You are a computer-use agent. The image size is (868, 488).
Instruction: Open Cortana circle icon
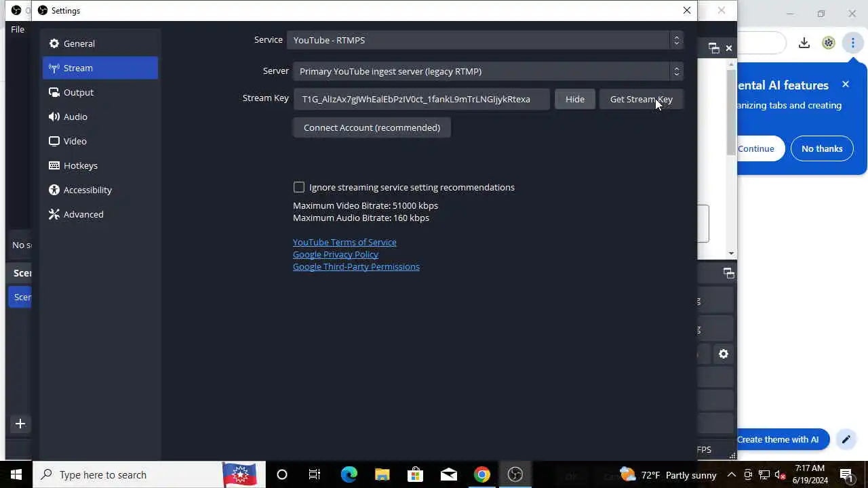tap(282, 474)
